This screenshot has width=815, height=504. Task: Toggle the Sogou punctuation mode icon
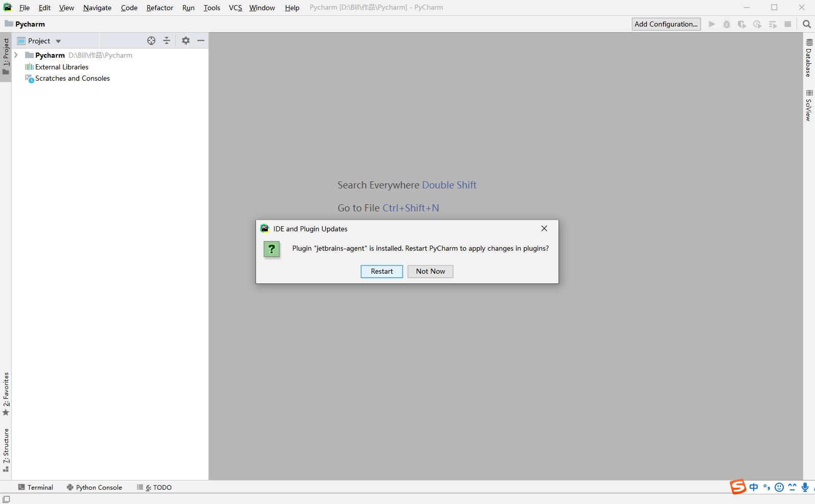(766, 487)
